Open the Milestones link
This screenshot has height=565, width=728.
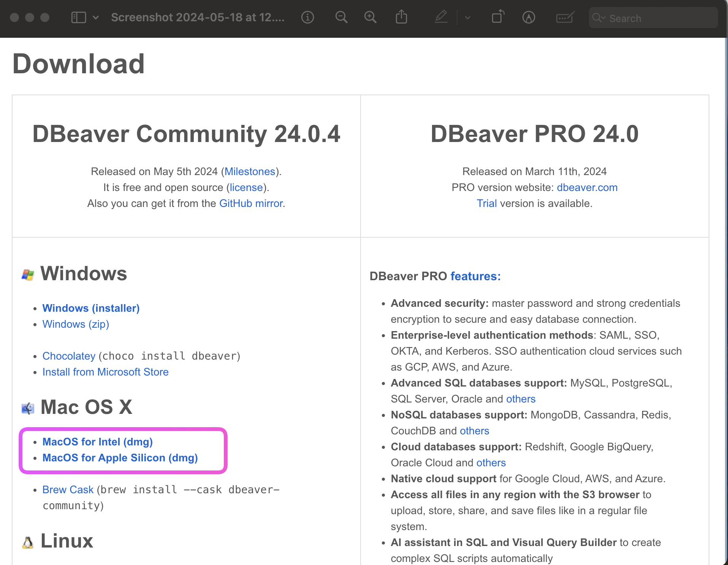[x=250, y=171]
